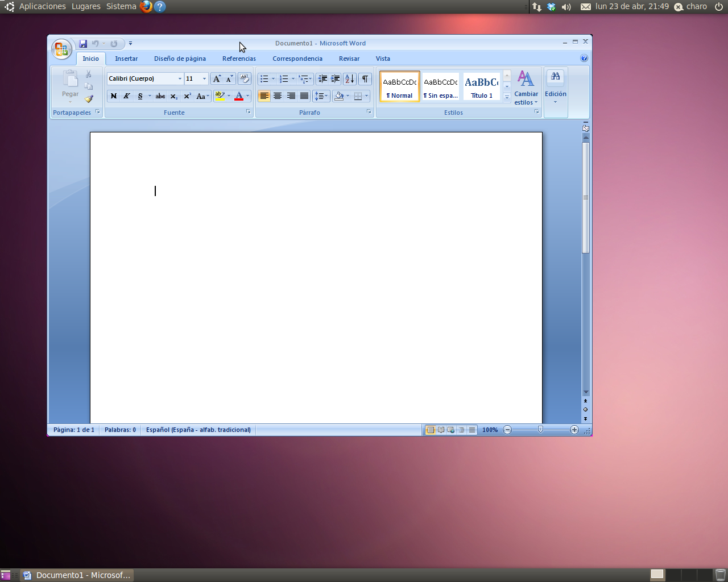Open Find with the Edición binoculars
The height and width of the screenshot is (582, 728).
point(556,86)
